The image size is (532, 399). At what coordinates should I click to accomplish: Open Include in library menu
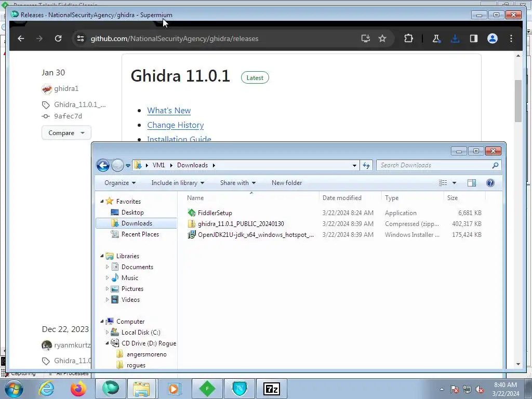click(x=178, y=183)
